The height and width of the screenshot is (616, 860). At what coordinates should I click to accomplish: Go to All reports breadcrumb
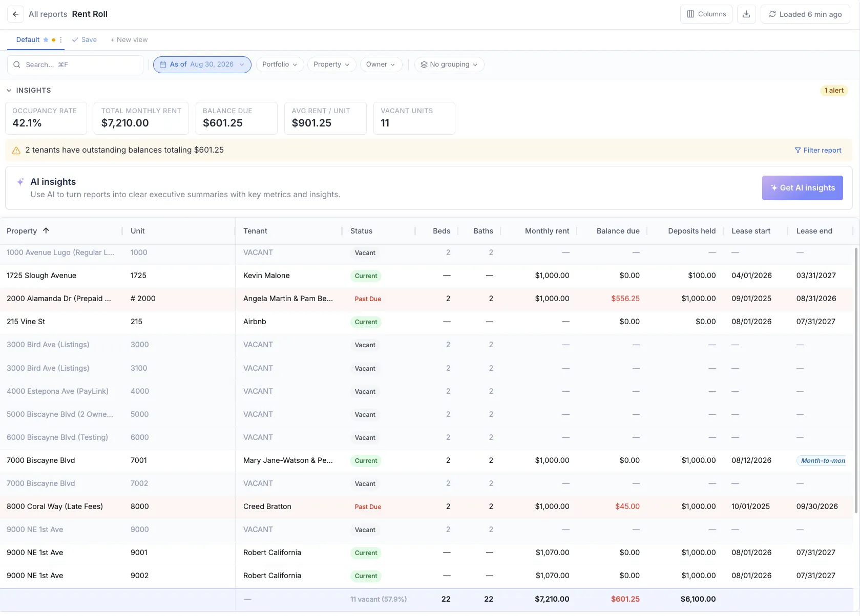(x=48, y=14)
